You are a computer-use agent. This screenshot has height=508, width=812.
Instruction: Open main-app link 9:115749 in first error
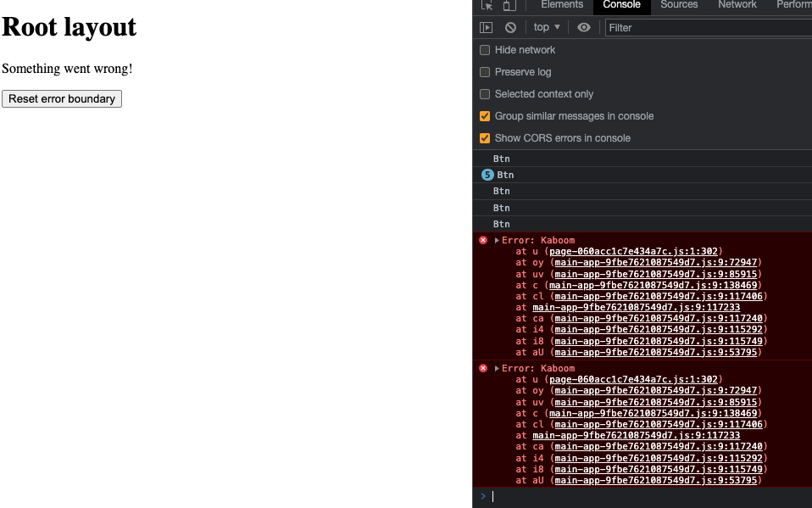coord(659,341)
